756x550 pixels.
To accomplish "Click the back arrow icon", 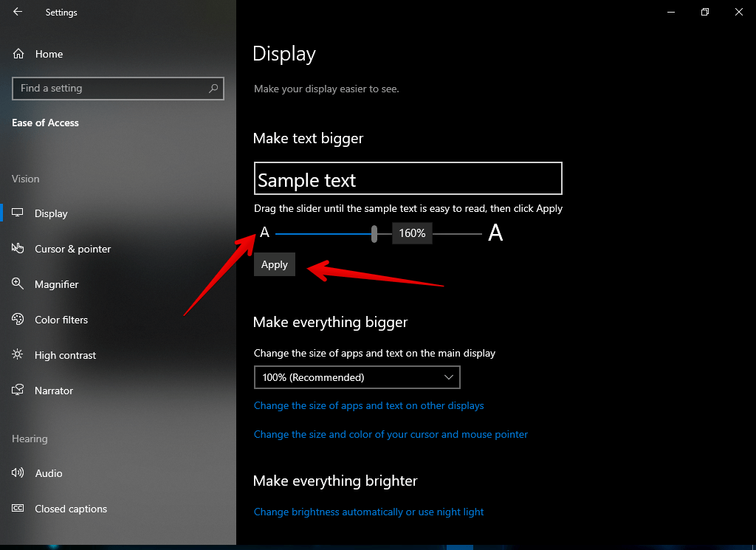I will pos(18,12).
